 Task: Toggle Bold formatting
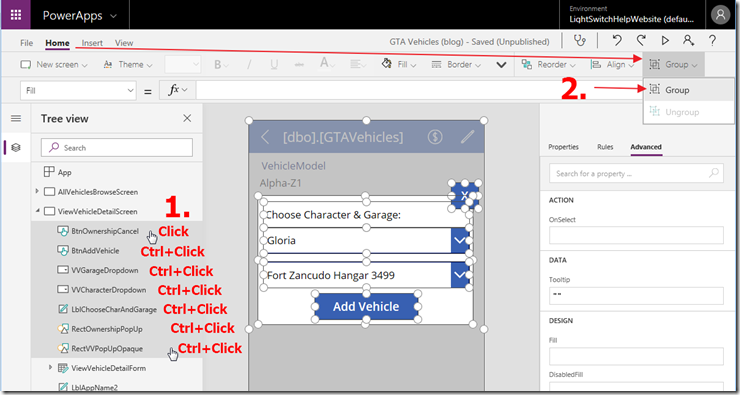pos(221,65)
